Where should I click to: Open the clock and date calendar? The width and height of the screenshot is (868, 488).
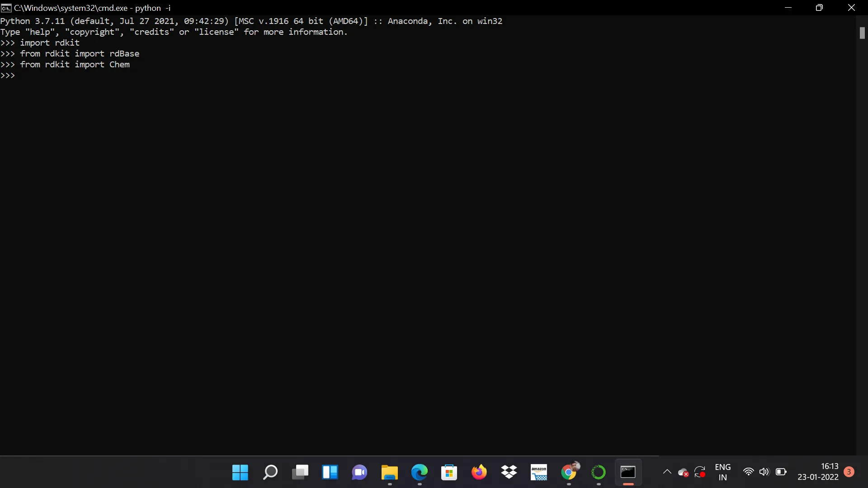coord(818,472)
